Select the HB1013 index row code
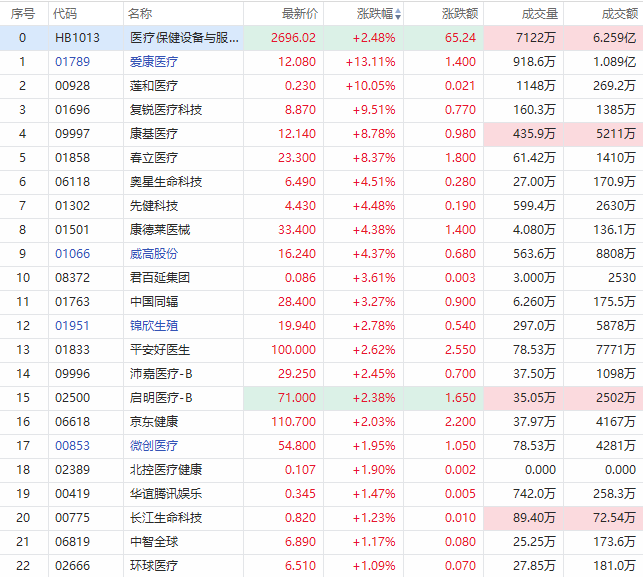The image size is (643, 577). click(x=78, y=38)
